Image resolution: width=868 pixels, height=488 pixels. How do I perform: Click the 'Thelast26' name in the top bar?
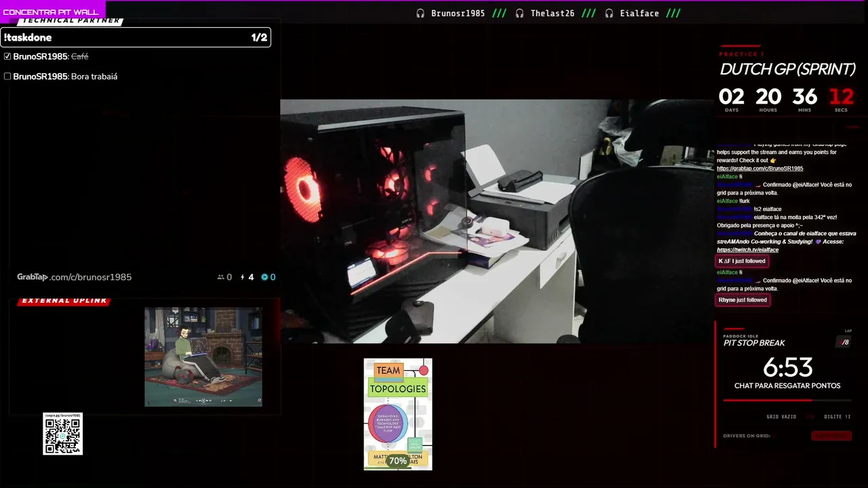pos(552,14)
